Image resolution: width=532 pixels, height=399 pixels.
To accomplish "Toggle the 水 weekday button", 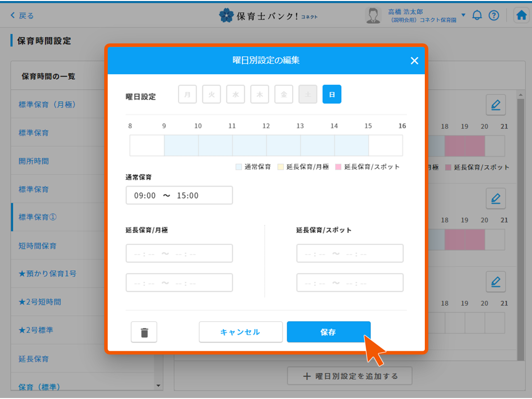I will point(235,94).
